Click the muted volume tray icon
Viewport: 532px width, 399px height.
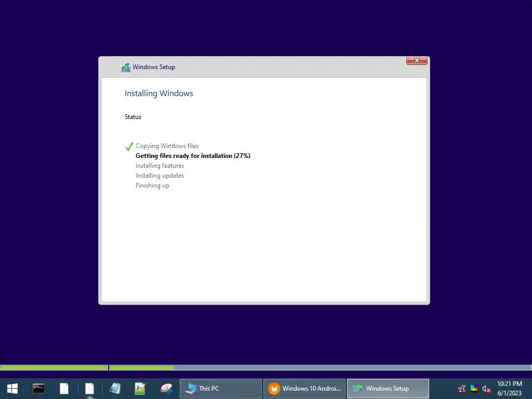click(486, 389)
